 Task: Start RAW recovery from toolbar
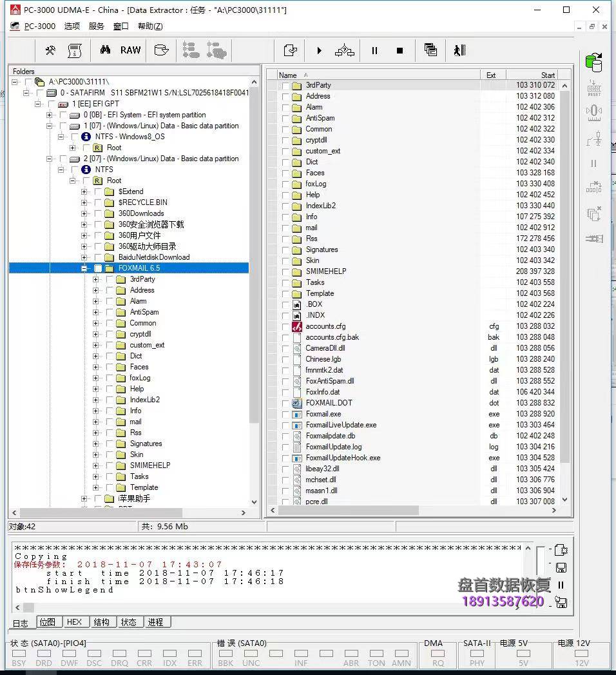coord(130,50)
